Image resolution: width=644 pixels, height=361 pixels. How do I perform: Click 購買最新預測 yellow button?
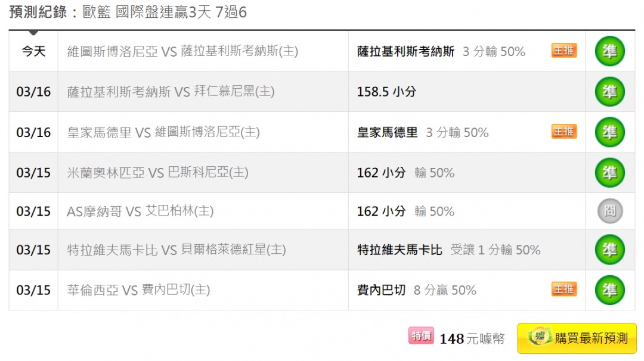click(x=577, y=338)
